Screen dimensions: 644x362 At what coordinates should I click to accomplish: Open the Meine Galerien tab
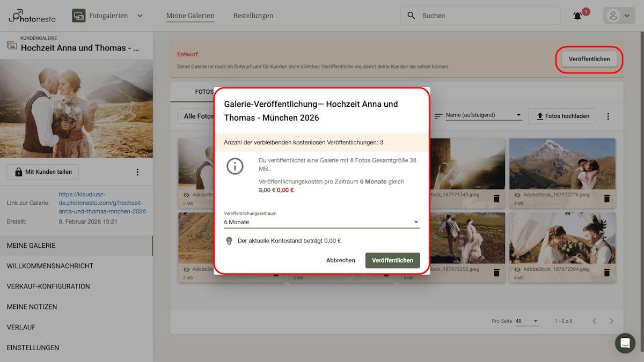(x=191, y=16)
